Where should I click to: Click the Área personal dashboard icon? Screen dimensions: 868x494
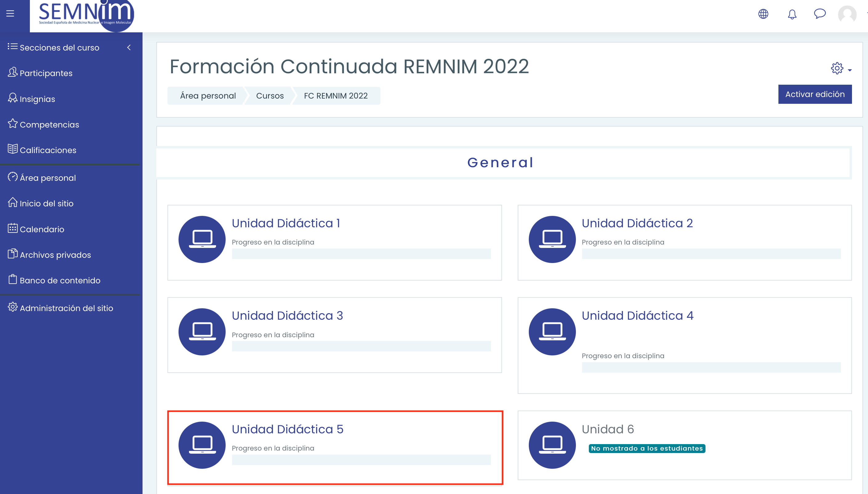(x=13, y=176)
